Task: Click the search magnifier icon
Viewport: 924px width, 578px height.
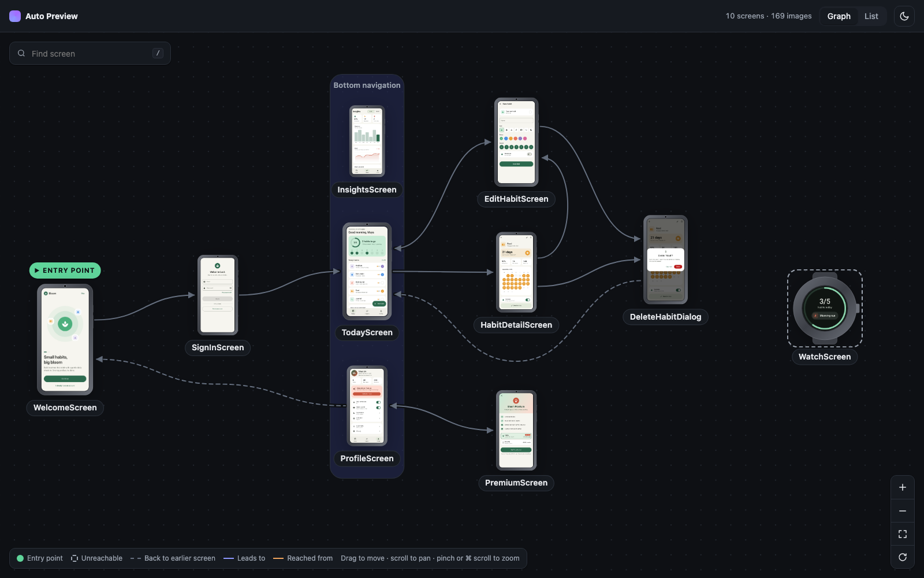Action: pos(21,53)
